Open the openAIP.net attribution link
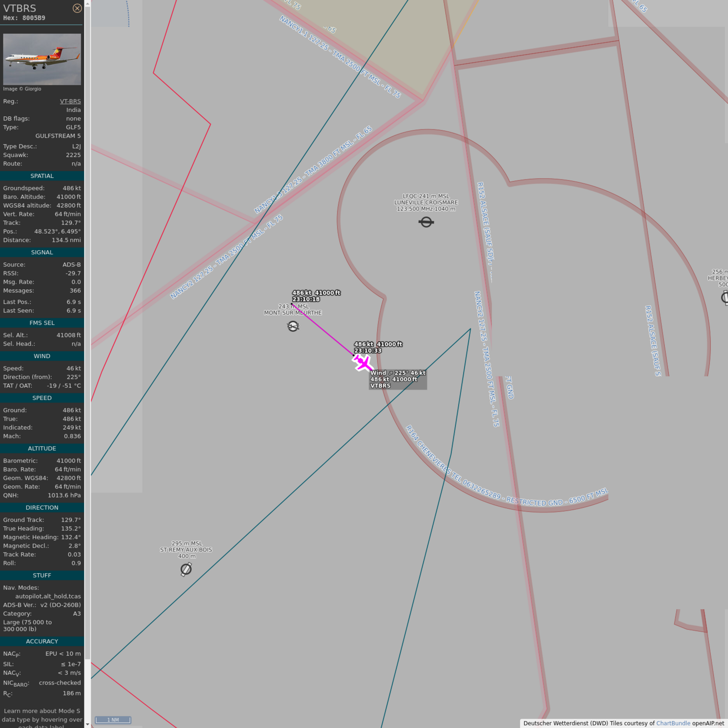This screenshot has height=728, width=728. [x=708, y=723]
